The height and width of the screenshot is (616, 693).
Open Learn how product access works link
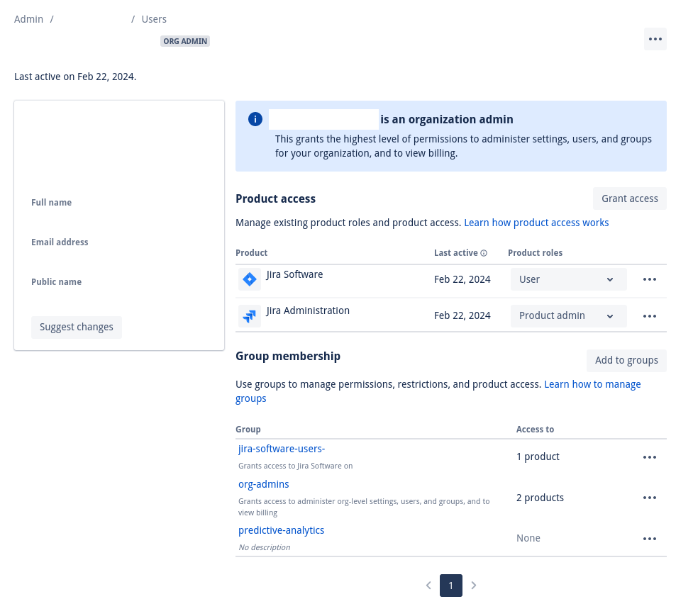tap(536, 223)
